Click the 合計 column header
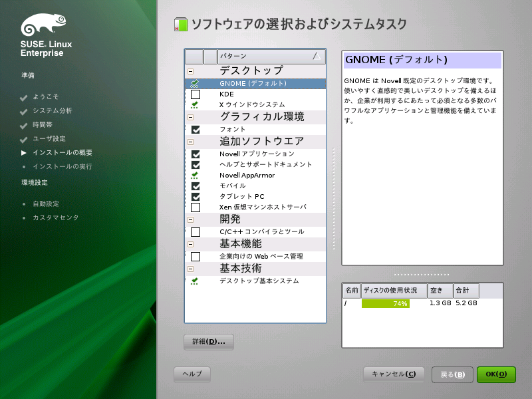 point(466,291)
